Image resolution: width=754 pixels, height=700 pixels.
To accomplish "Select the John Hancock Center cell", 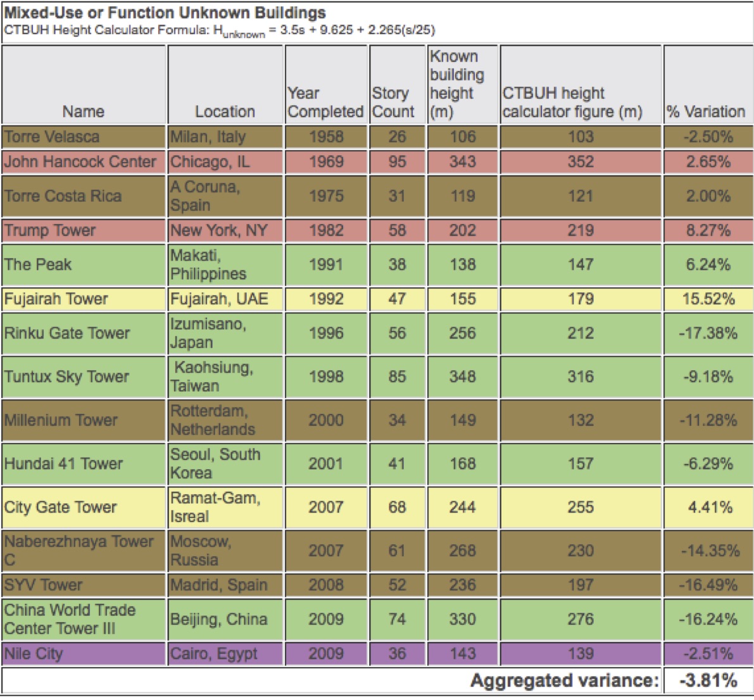I will (x=80, y=162).
